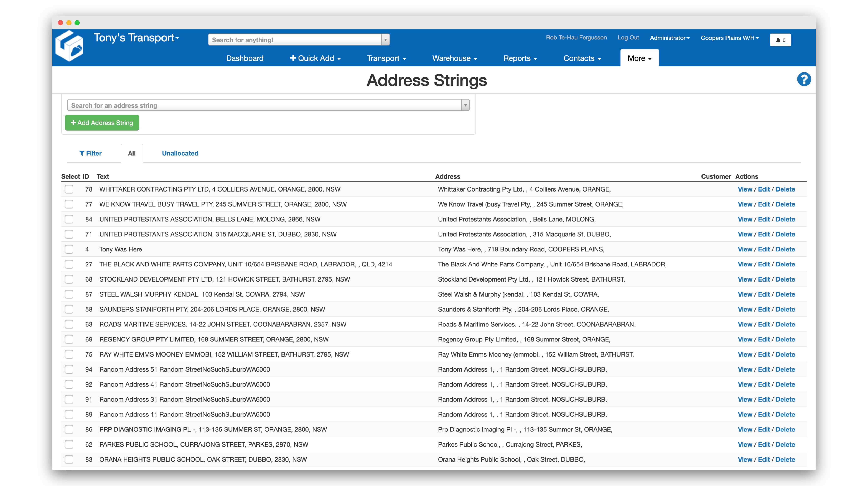Select checkbox for ID 78 row
868x486 pixels.
68,189
